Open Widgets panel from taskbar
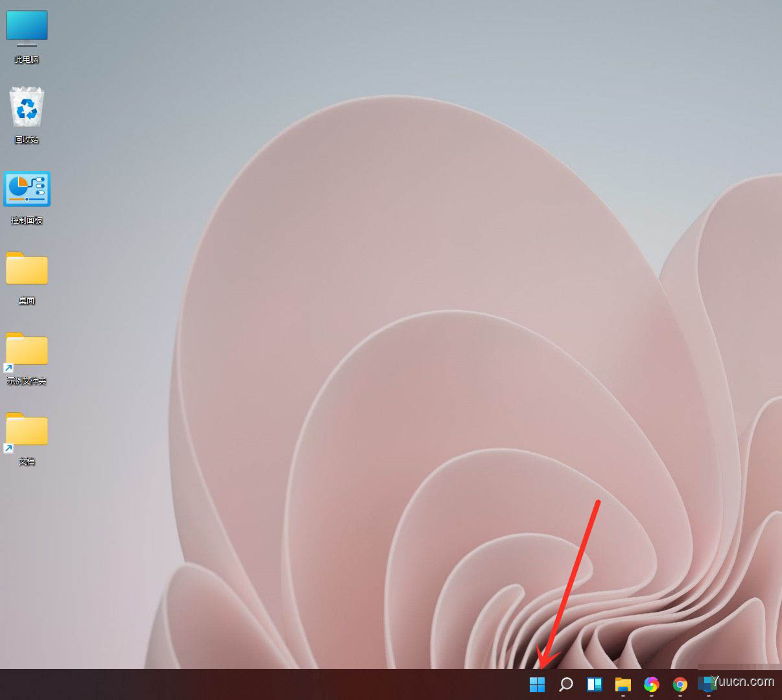782x700 pixels. point(595,684)
